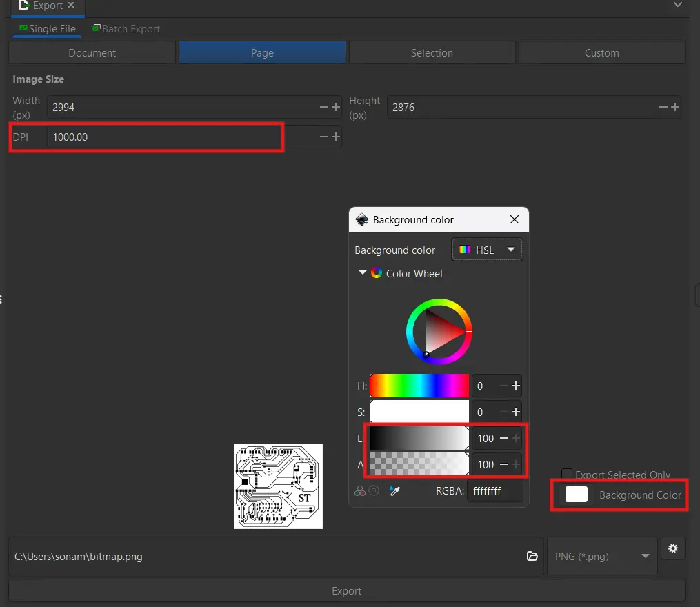Decrease the L value with minus

504,438
